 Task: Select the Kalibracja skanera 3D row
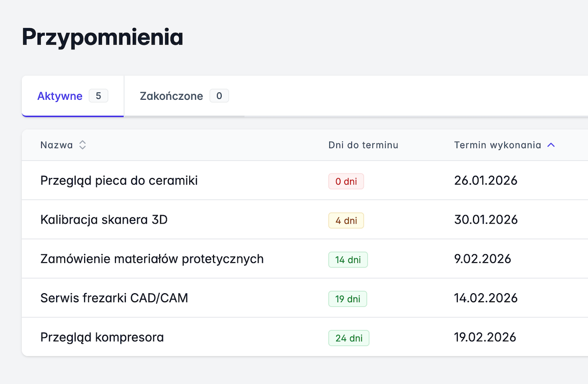pyautogui.click(x=104, y=220)
